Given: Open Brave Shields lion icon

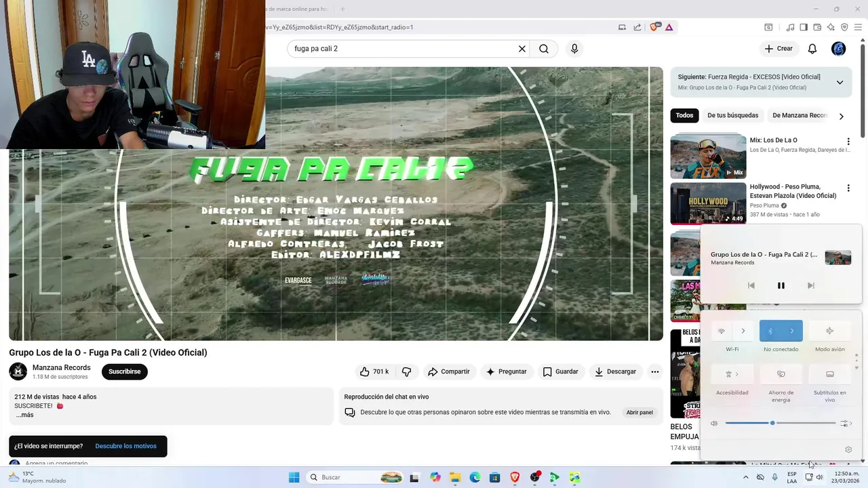Looking at the screenshot, I should 654,27.
